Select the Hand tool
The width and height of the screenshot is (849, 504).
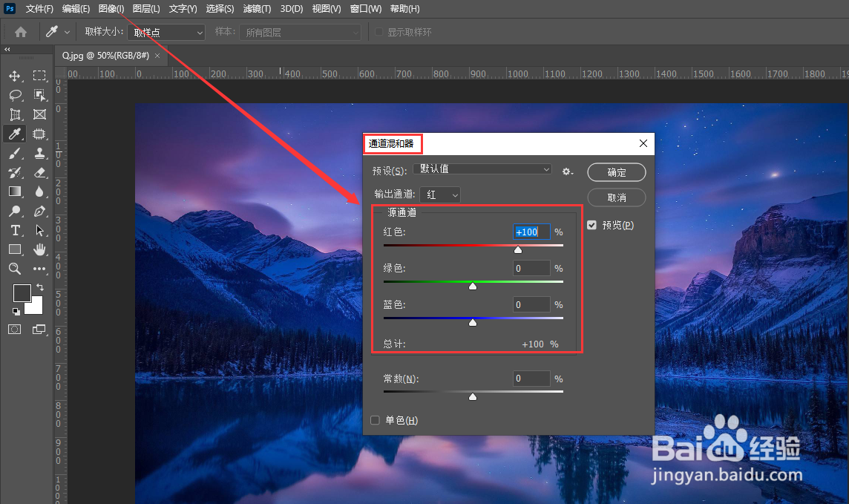(x=39, y=249)
